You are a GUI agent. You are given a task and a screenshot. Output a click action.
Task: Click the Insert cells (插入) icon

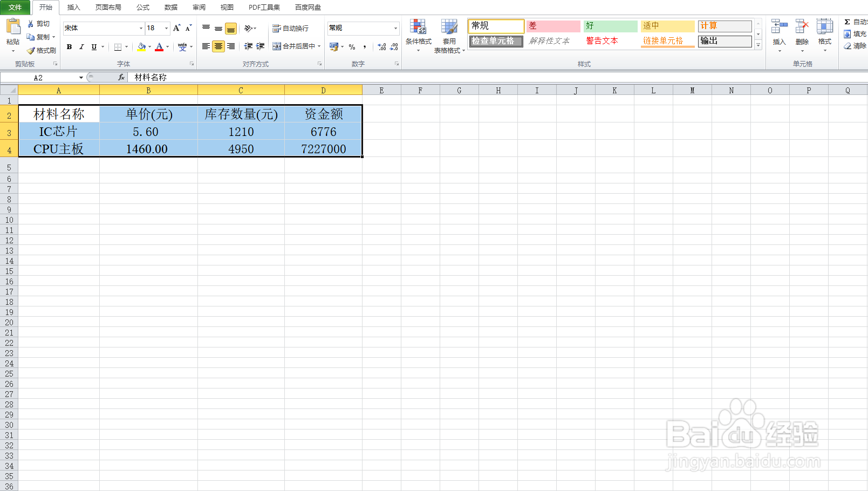pos(780,27)
